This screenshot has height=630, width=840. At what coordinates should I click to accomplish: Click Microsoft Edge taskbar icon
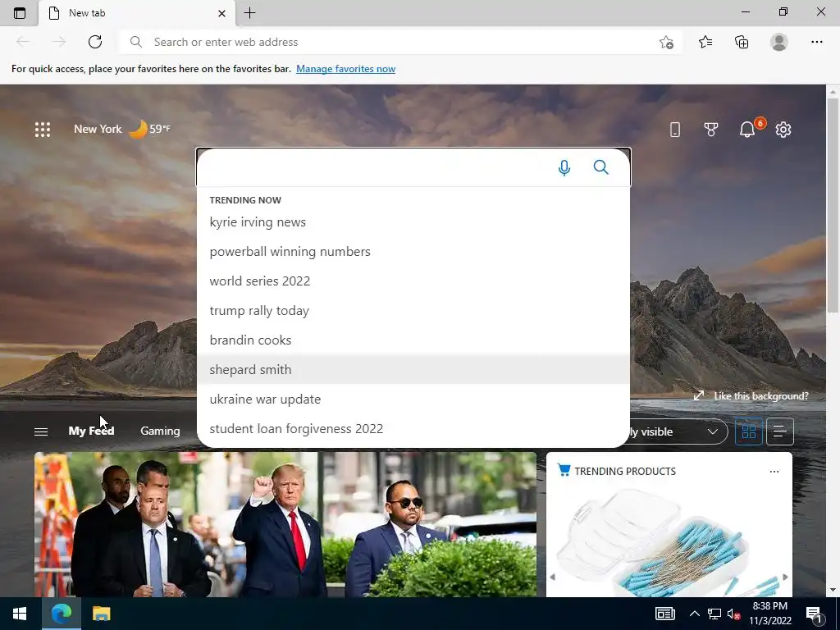point(61,614)
